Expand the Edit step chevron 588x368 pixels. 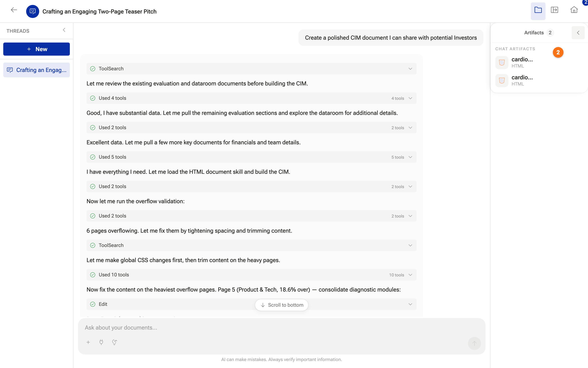410,304
